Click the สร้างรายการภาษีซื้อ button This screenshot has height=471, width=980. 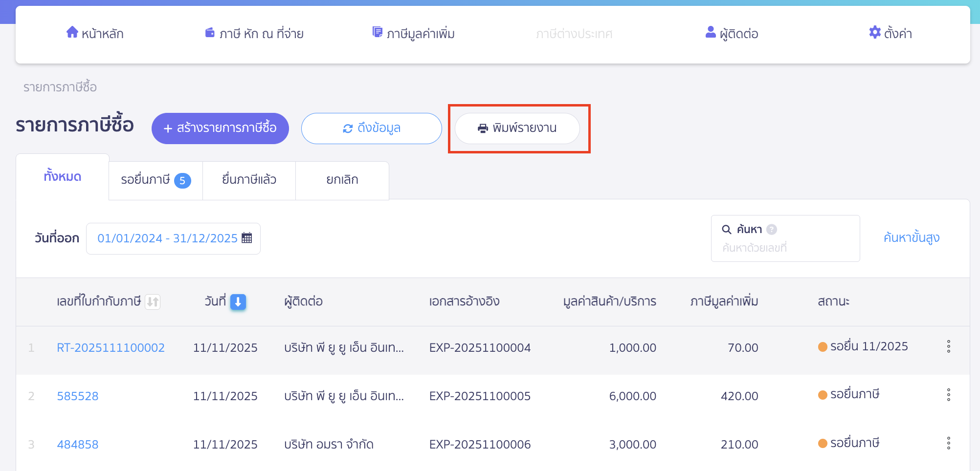click(x=220, y=128)
